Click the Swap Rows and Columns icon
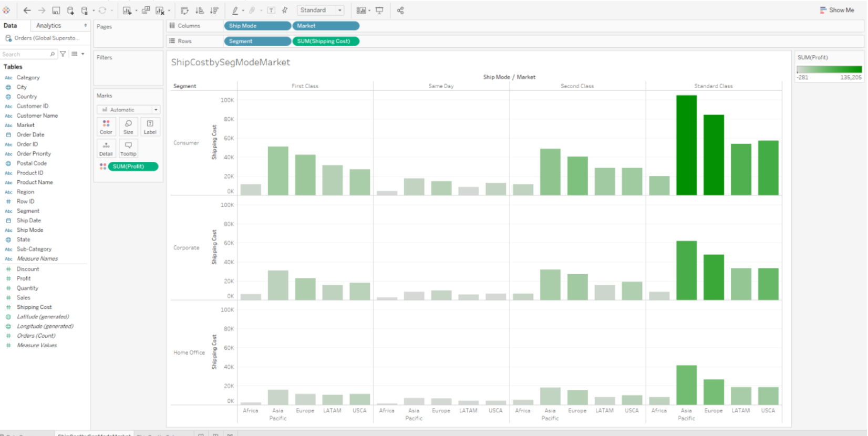Viewport: 868px width, 436px height. click(x=184, y=11)
